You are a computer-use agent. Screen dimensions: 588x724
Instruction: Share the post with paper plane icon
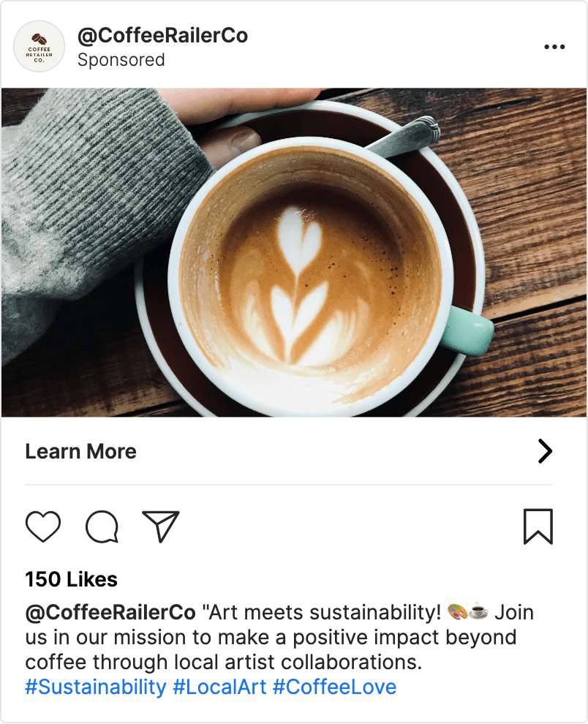[x=161, y=527]
